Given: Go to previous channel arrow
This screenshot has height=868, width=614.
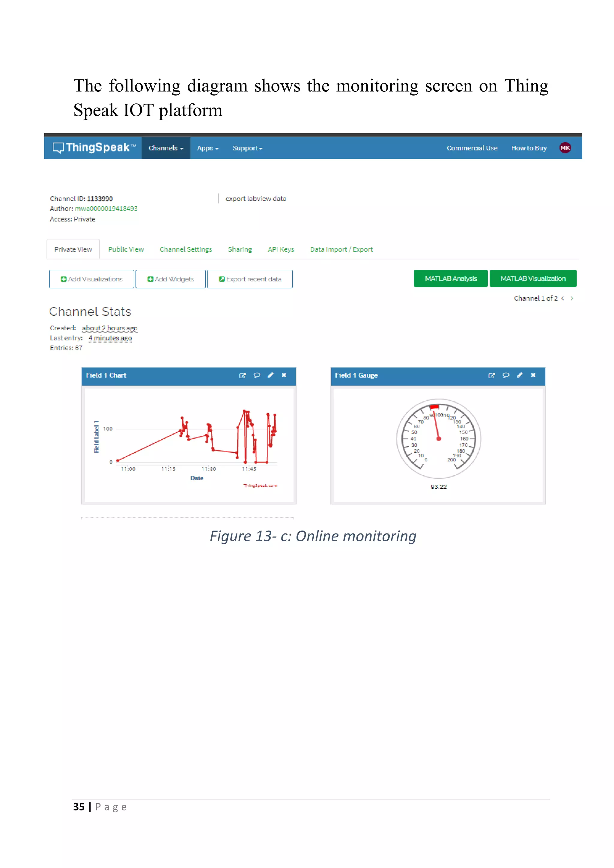Looking at the screenshot, I should (x=563, y=298).
